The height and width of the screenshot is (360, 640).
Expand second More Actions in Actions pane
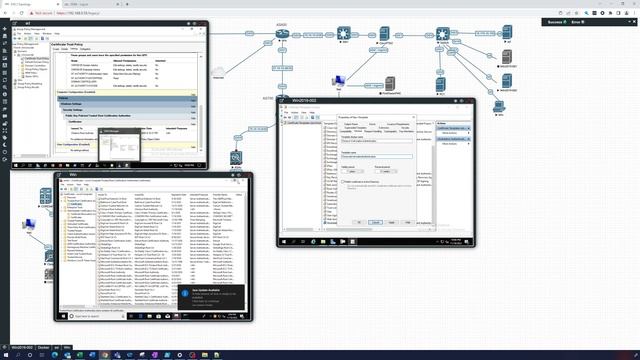click(454, 144)
